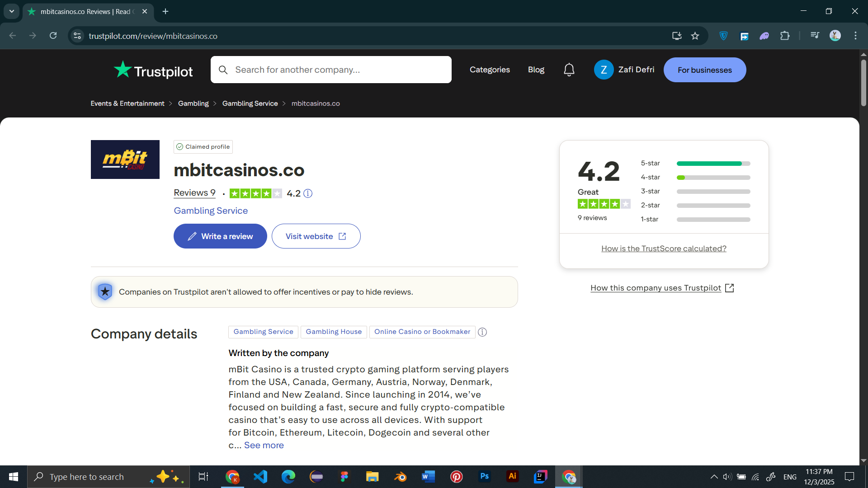
Task: Click the TrustScore info icon beside 4.2
Action: (308, 193)
